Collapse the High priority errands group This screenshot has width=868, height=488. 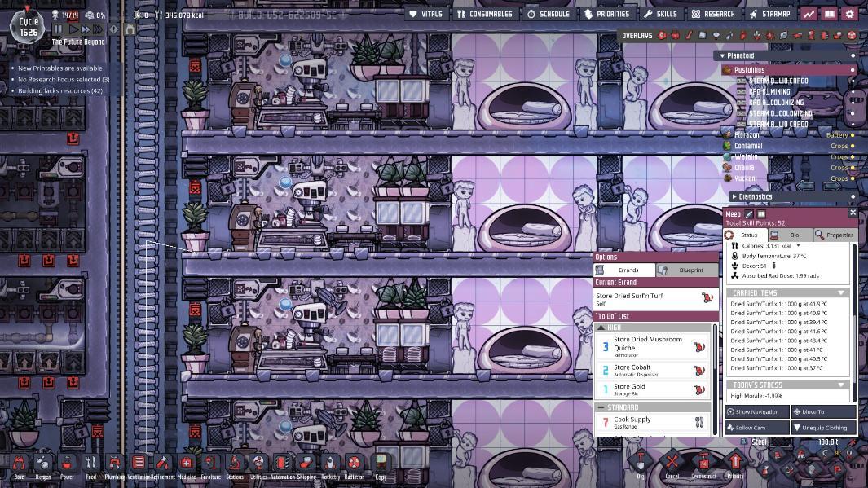tap(601, 328)
